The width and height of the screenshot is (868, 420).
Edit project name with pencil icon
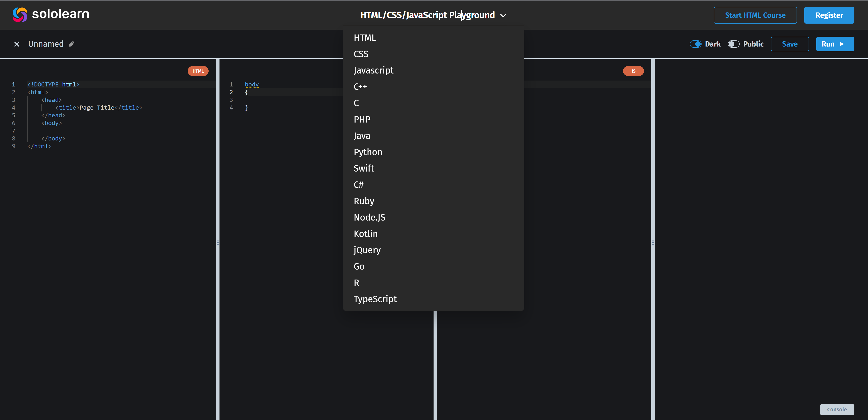pos(72,44)
